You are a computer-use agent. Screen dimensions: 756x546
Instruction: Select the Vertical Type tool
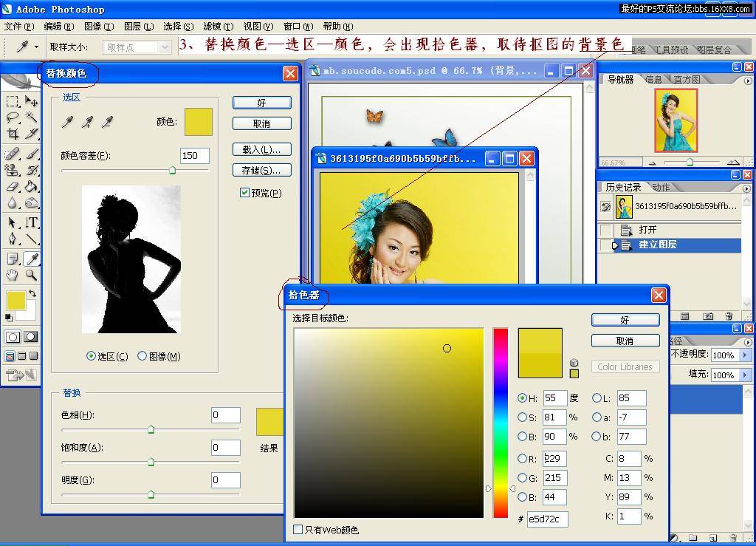point(31,222)
